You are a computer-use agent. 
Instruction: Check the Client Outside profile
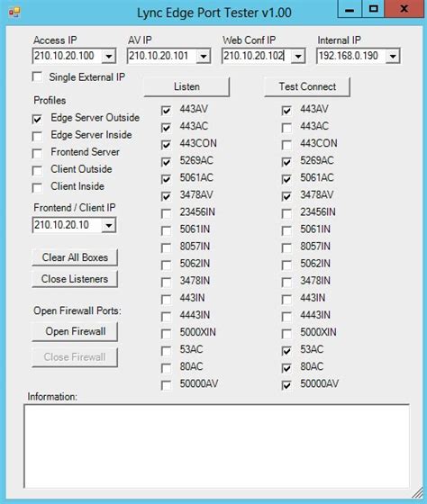tap(37, 170)
